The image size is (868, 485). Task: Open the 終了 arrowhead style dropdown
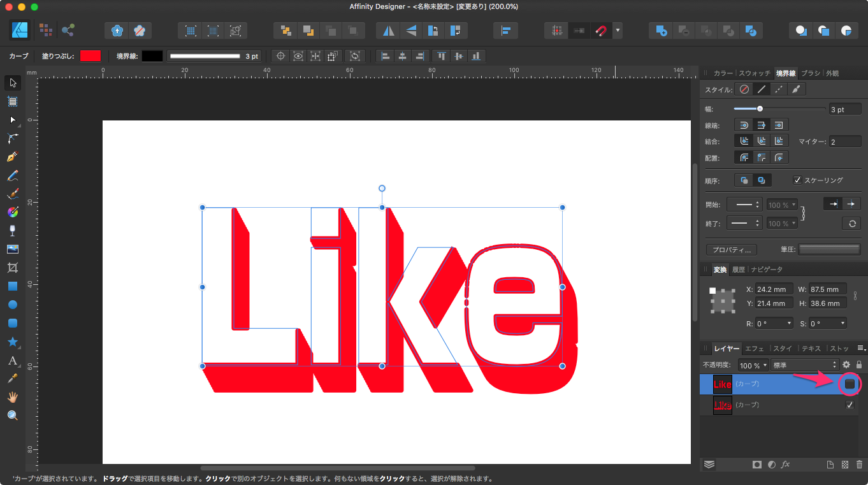click(x=744, y=224)
